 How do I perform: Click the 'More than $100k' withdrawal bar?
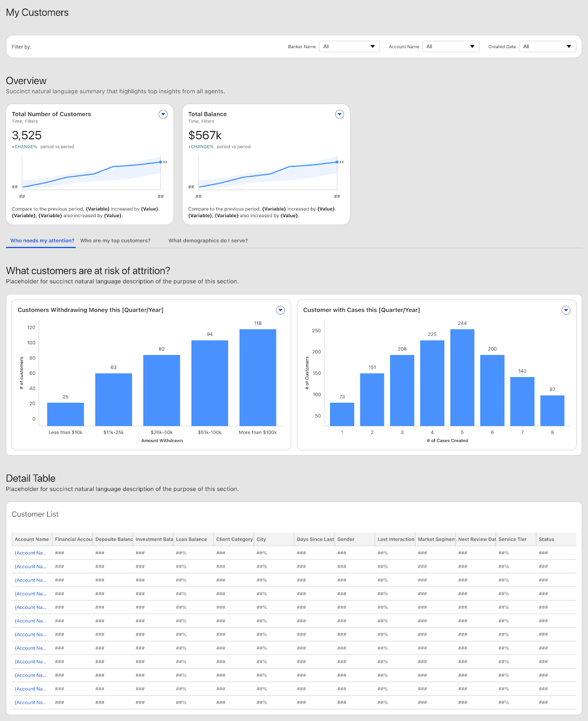pyautogui.click(x=258, y=378)
